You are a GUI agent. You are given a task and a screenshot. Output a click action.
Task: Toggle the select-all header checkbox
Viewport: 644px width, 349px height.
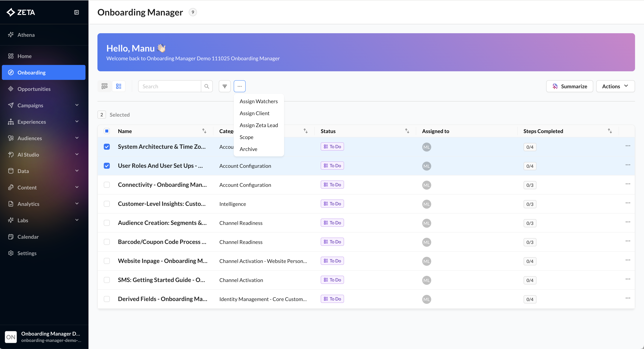(107, 131)
